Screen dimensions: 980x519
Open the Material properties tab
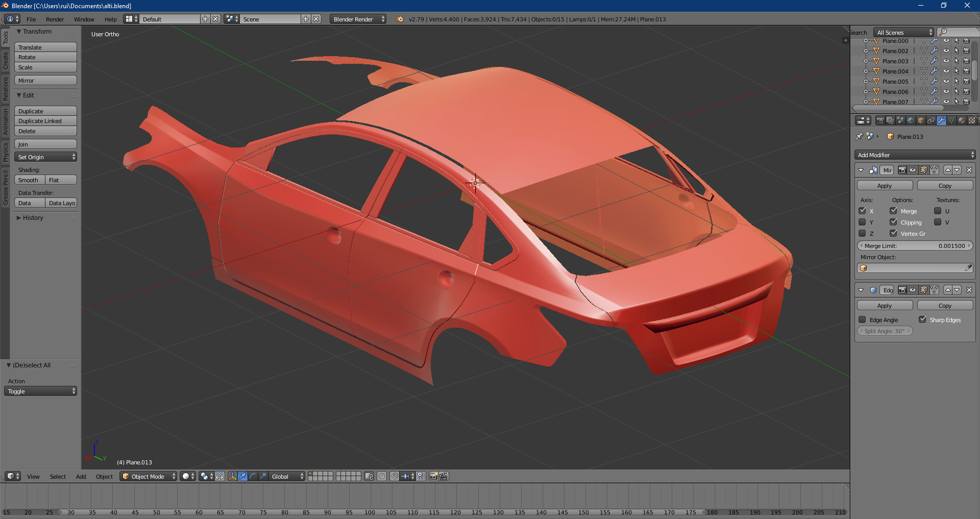pyautogui.click(x=962, y=120)
